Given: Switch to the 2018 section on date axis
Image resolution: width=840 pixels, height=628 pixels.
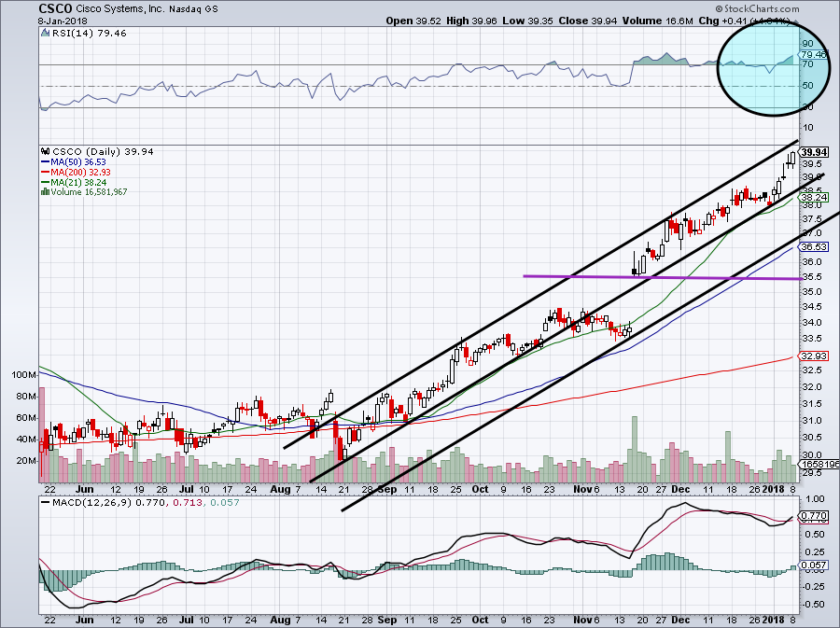Looking at the screenshot, I should 774,488.
